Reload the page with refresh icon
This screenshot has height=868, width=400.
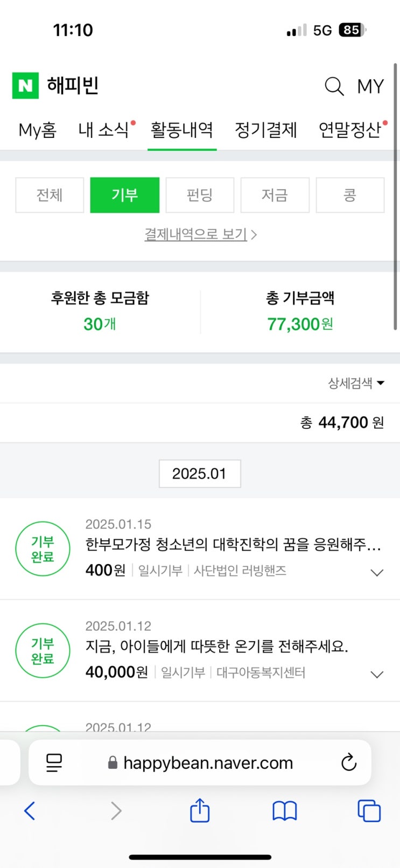[349, 762]
